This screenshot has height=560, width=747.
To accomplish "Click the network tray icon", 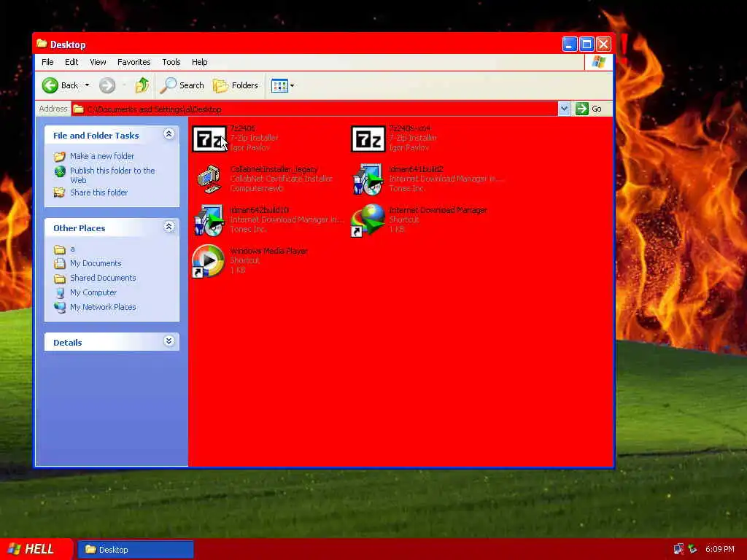I will pyautogui.click(x=678, y=549).
